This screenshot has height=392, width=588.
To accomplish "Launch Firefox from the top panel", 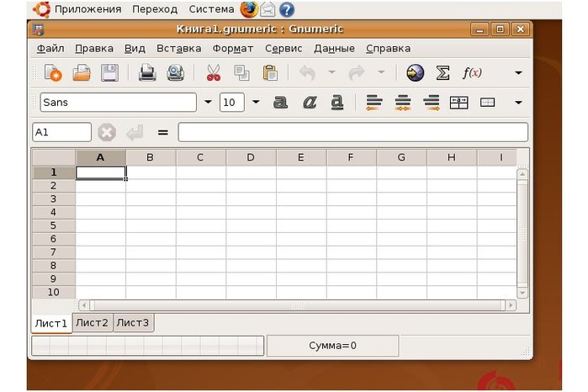I will pyautogui.click(x=249, y=9).
